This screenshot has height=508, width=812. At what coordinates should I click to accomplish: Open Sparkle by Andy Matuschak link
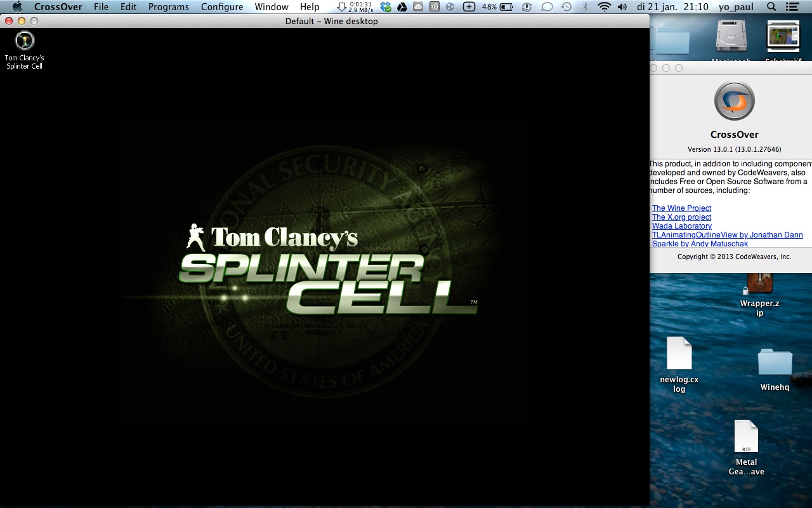700,244
